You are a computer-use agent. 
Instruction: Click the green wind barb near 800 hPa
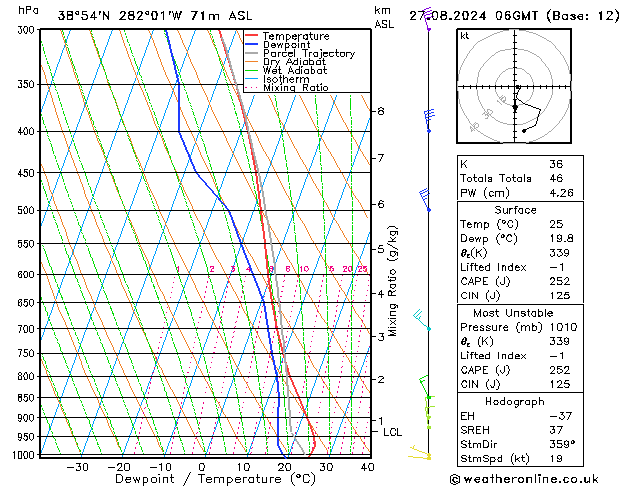(x=426, y=387)
